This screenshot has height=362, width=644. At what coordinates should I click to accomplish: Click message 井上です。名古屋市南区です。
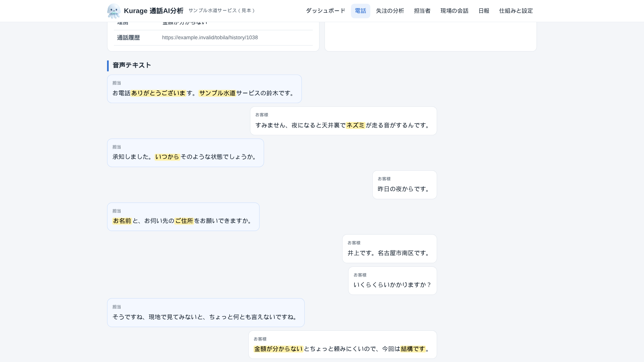tap(389, 249)
